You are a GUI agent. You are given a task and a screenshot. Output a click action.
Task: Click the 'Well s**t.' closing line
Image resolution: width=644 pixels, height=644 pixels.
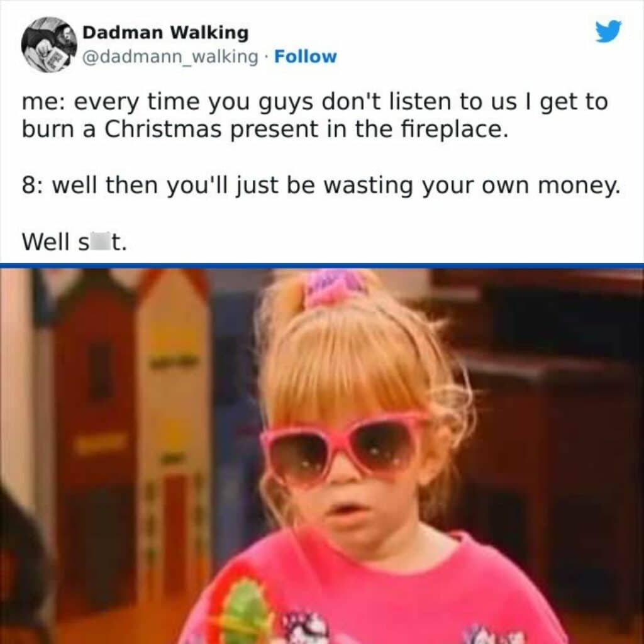74,241
